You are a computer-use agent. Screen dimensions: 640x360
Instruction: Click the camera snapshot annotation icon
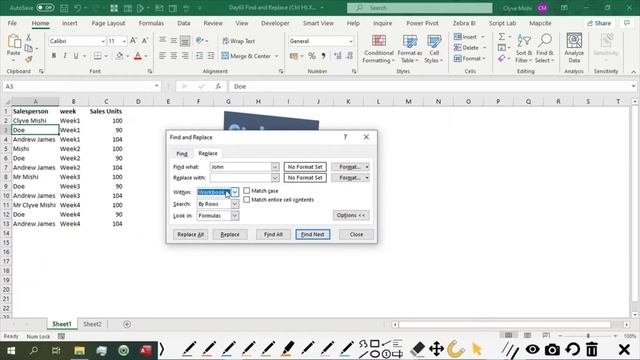pyautogui.click(x=552, y=350)
